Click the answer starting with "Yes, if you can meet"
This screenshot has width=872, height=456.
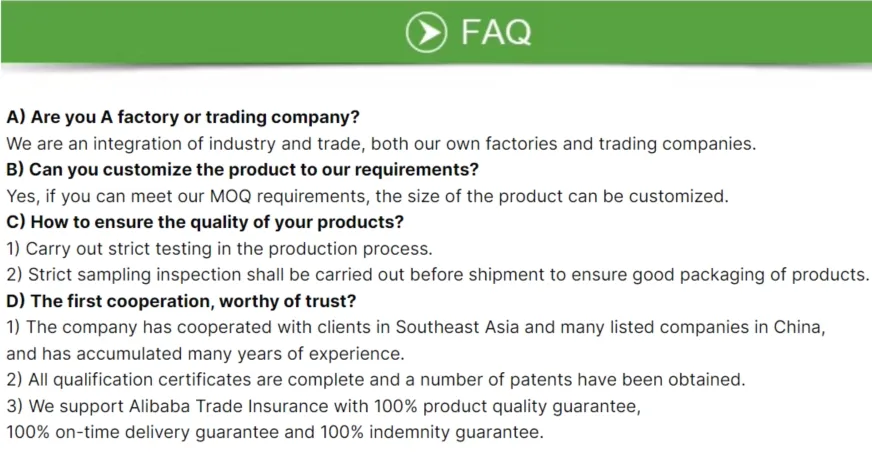(367, 195)
